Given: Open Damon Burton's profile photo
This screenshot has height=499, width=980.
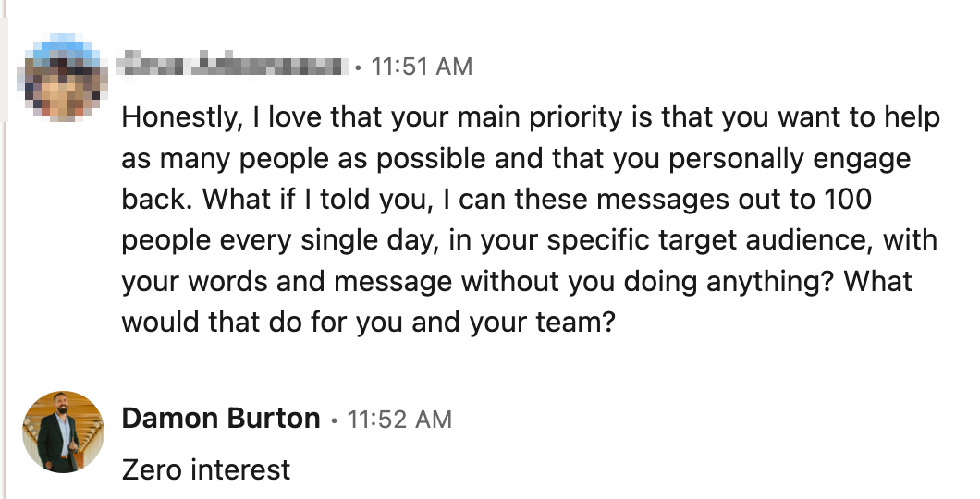Looking at the screenshot, I should click(x=63, y=432).
